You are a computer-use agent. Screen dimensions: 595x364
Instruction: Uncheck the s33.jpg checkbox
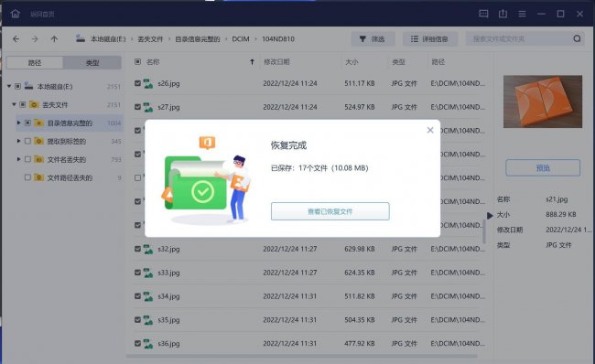tap(137, 273)
